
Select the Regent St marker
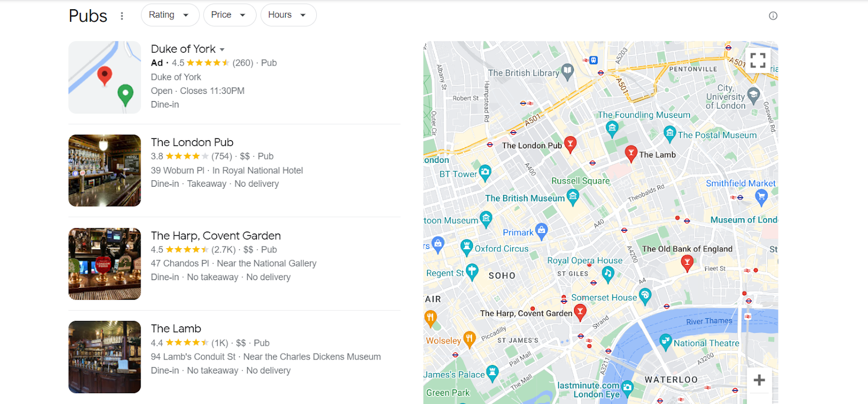pos(472,272)
